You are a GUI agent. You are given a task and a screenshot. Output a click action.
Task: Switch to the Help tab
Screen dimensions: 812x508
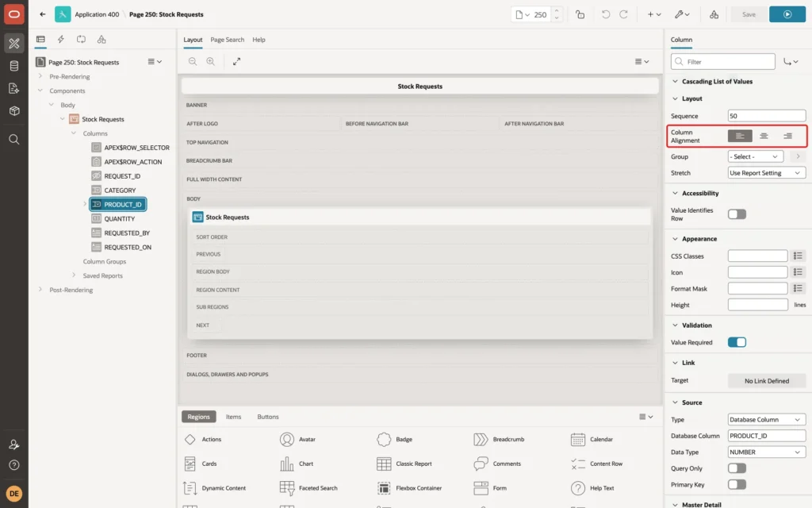259,40
